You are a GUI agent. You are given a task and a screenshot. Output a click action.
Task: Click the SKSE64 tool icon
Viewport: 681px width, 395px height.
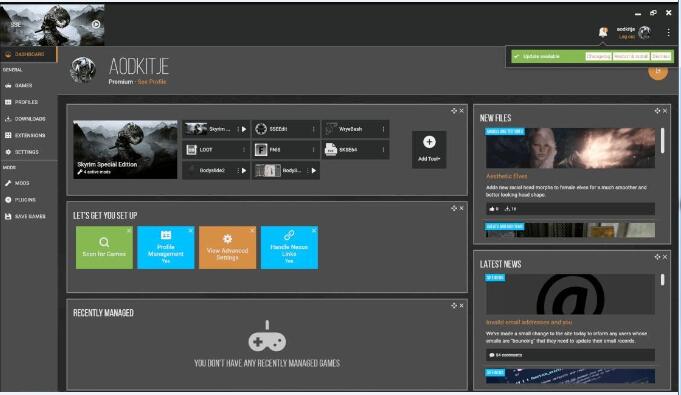click(331, 149)
